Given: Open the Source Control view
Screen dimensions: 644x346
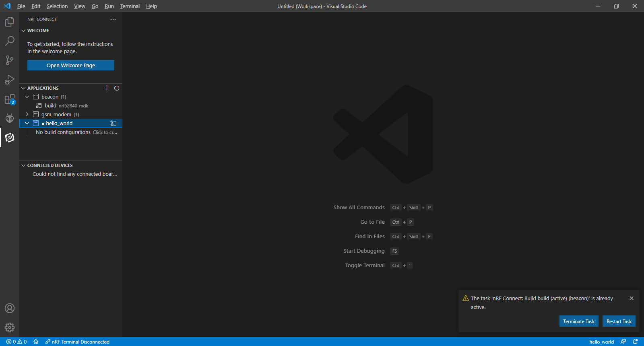Looking at the screenshot, I should click(x=10, y=60).
